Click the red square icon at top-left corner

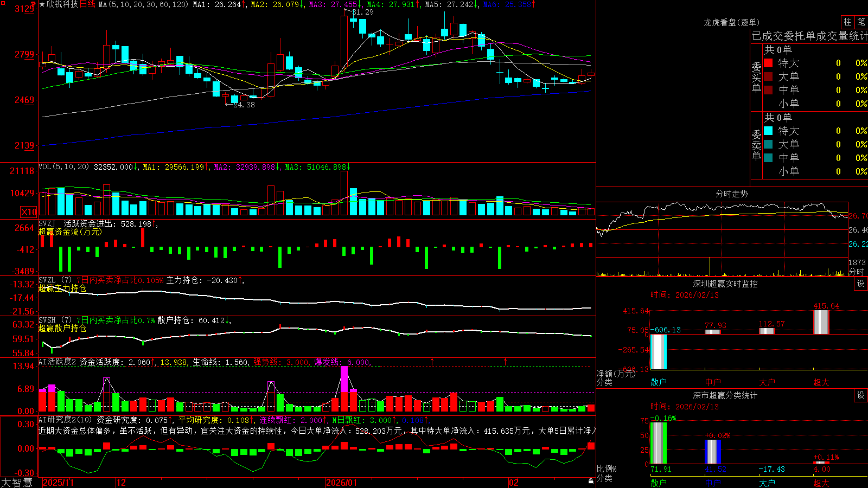point(4,3)
